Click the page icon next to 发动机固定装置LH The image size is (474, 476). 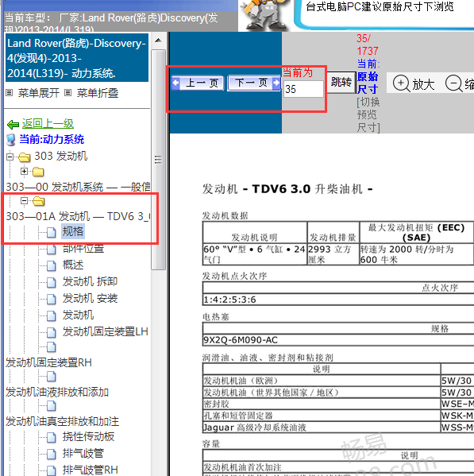52,332
